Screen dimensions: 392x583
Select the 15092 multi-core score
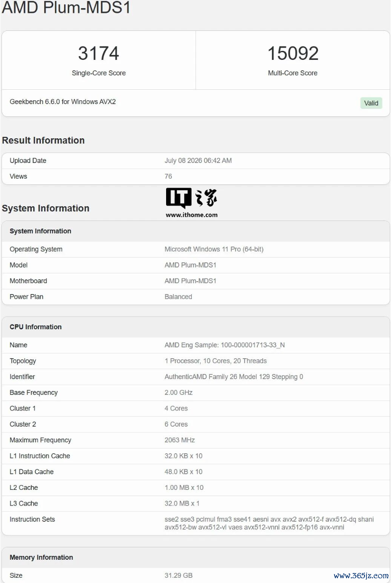click(x=293, y=53)
